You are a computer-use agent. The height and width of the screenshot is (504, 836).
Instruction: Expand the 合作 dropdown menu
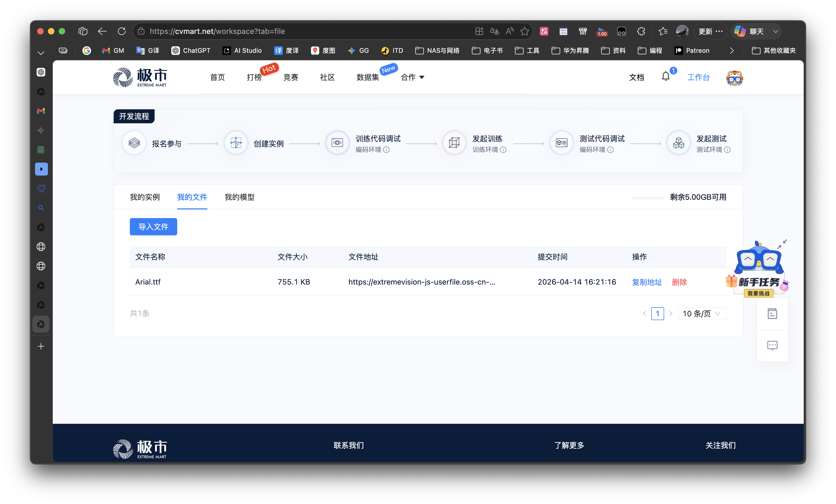coord(412,77)
